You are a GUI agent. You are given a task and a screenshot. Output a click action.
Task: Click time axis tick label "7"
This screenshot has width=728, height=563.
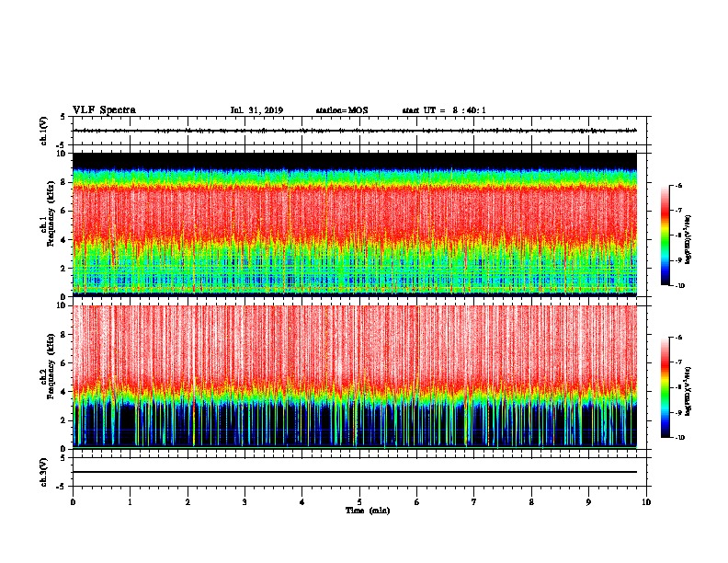coord(474,502)
